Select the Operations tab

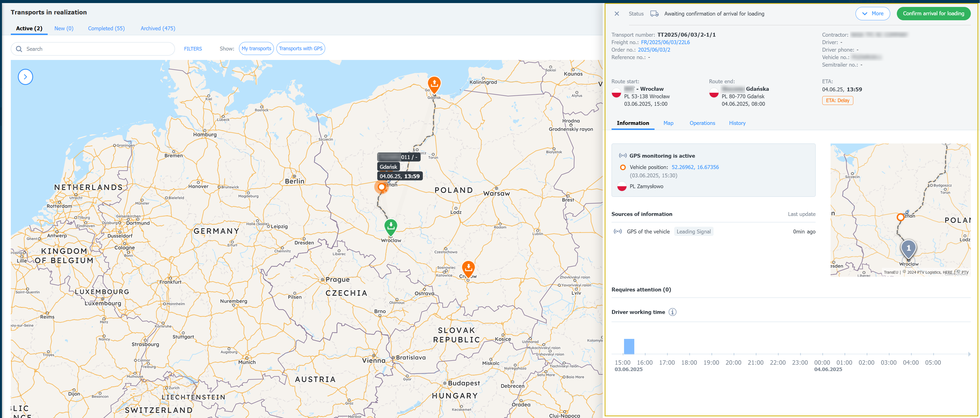(702, 123)
